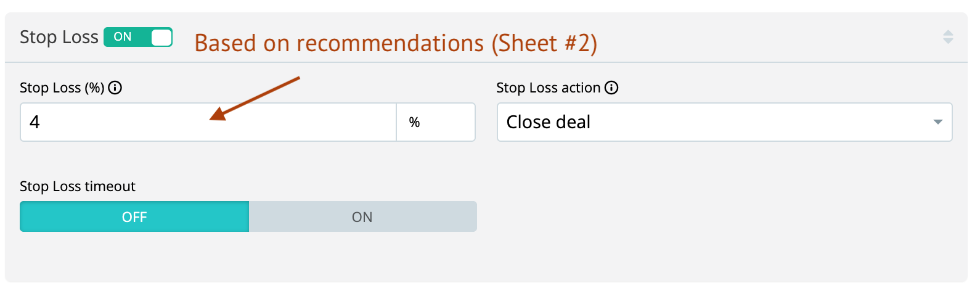Viewport: 980px width, 291px height.
Task: Click the up/down arrows icon in header
Action: (948, 37)
